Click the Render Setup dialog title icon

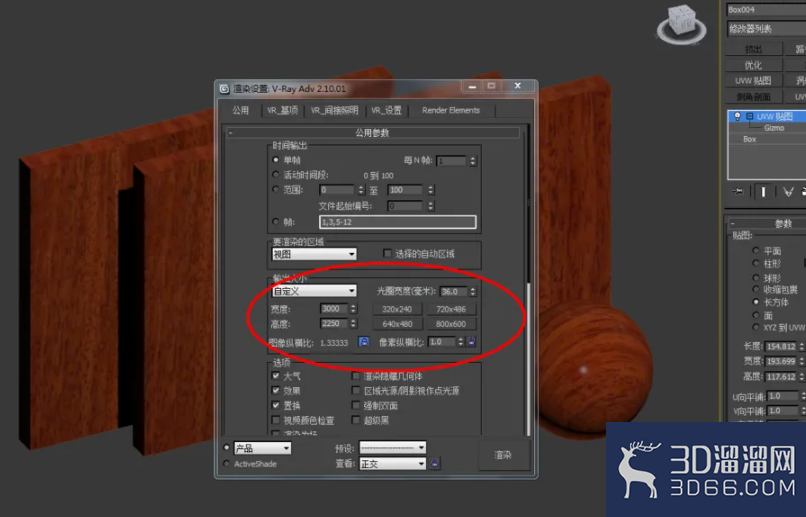[224, 88]
